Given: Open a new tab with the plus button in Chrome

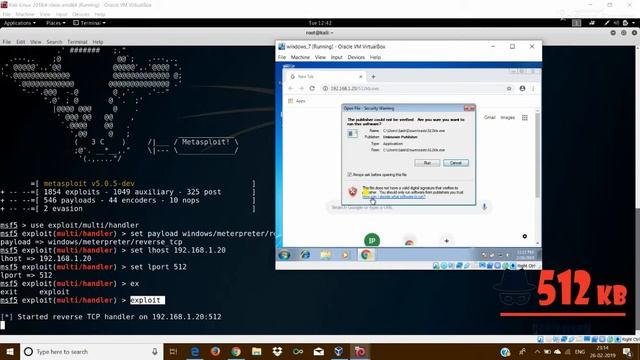Looking at the screenshot, I should pyautogui.click(x=373, y=76).
